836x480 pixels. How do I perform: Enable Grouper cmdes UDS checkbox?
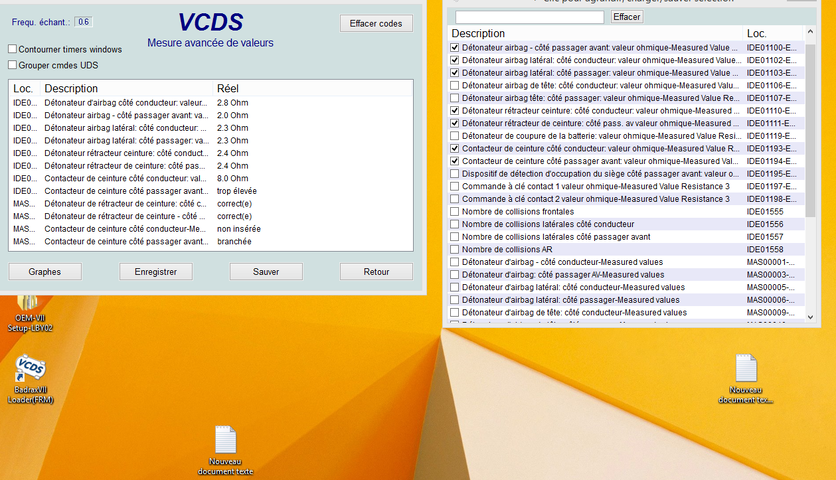pos(12,65)
